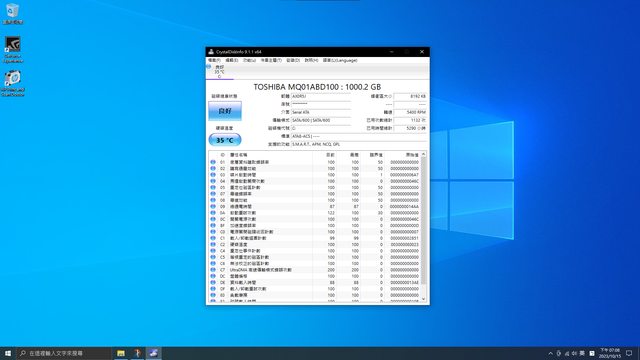
Task: Click the interface field showing Serial ATA
Action: [x=321, y=112]
